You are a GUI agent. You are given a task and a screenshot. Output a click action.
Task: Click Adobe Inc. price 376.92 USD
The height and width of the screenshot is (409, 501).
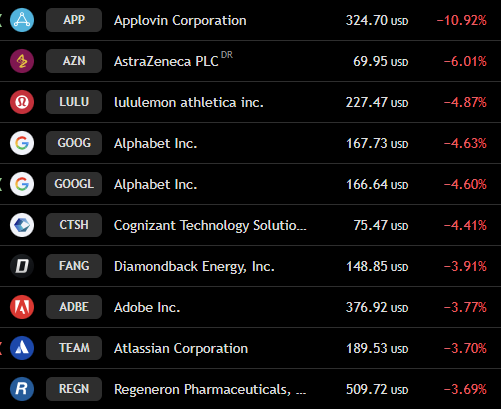[377, 307]
